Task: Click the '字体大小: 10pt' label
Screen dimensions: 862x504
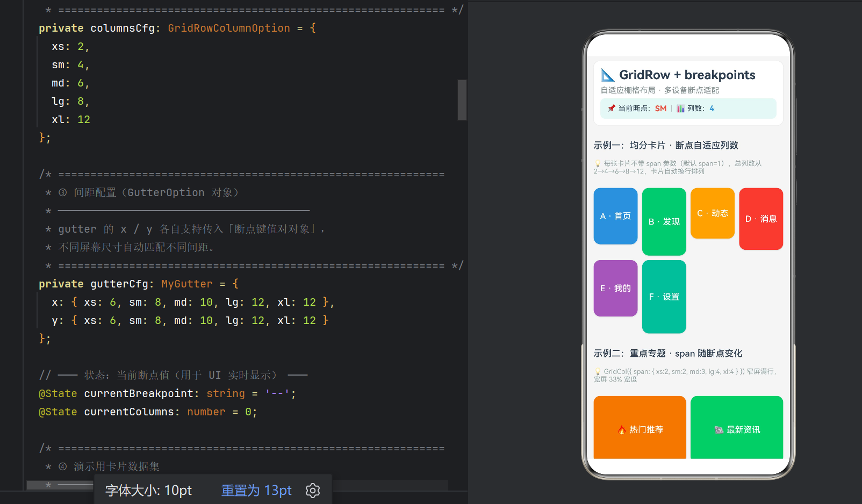Action: (148, 490)
